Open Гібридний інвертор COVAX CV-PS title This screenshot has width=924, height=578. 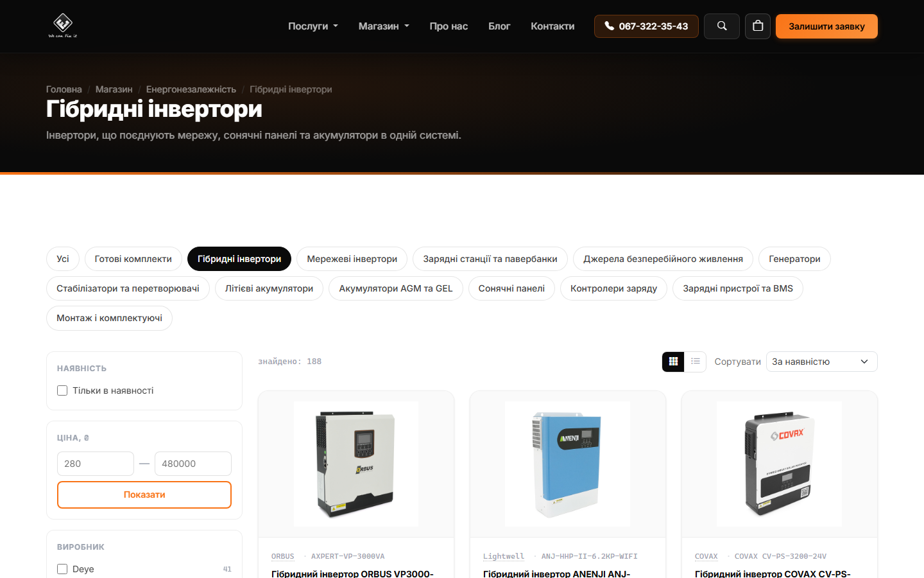773,573
